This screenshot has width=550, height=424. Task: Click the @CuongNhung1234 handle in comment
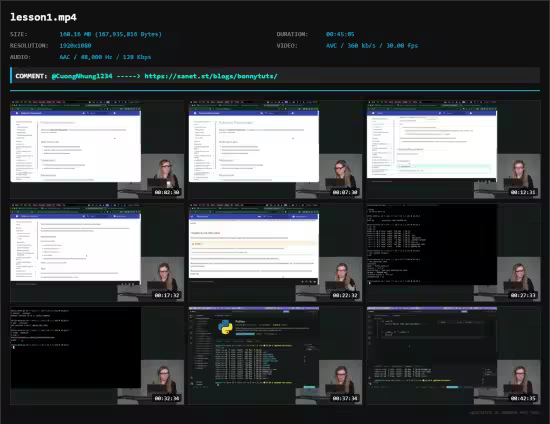(x=82, y=76)
